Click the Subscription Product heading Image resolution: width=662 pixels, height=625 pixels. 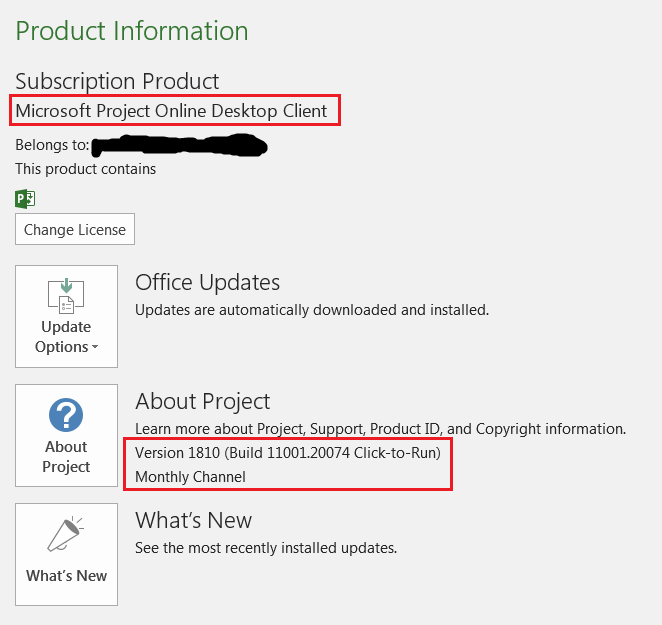[x=117, y=81]
